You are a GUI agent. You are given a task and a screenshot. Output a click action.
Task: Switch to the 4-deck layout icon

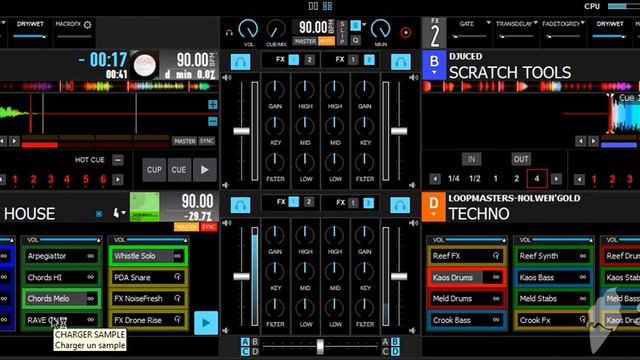click(x=327, y=6)
